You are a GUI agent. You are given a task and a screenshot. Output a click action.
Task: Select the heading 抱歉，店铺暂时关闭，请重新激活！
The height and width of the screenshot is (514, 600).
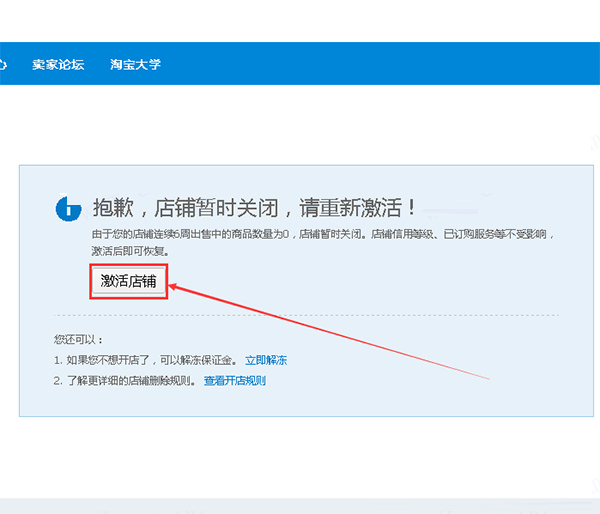[x=255, y=208]
